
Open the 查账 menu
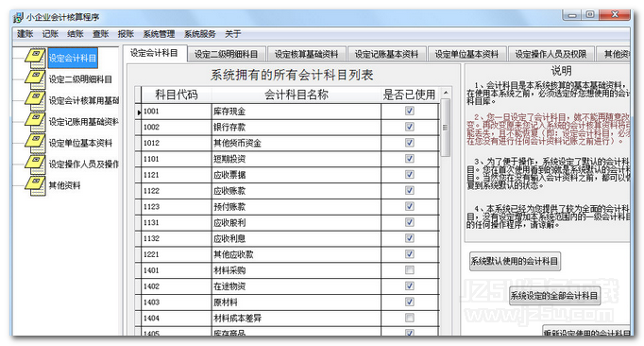pyautogui.click(x=100, y=34)
